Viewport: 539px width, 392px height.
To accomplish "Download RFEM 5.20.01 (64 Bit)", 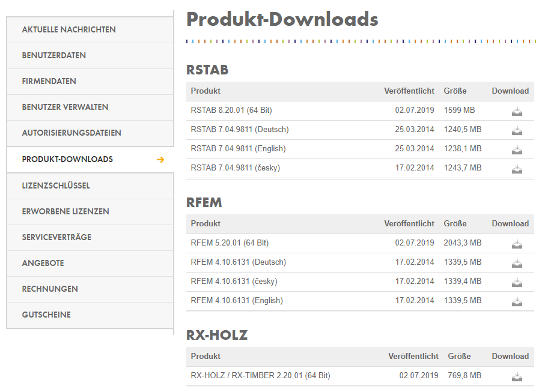I will [x=517, y=243].
